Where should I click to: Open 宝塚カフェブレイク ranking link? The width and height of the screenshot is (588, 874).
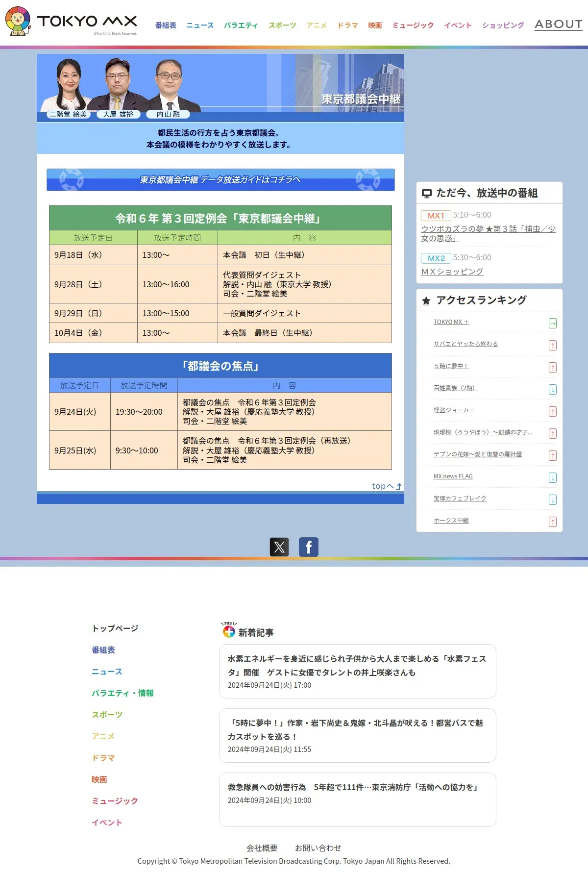pos(460,499)
